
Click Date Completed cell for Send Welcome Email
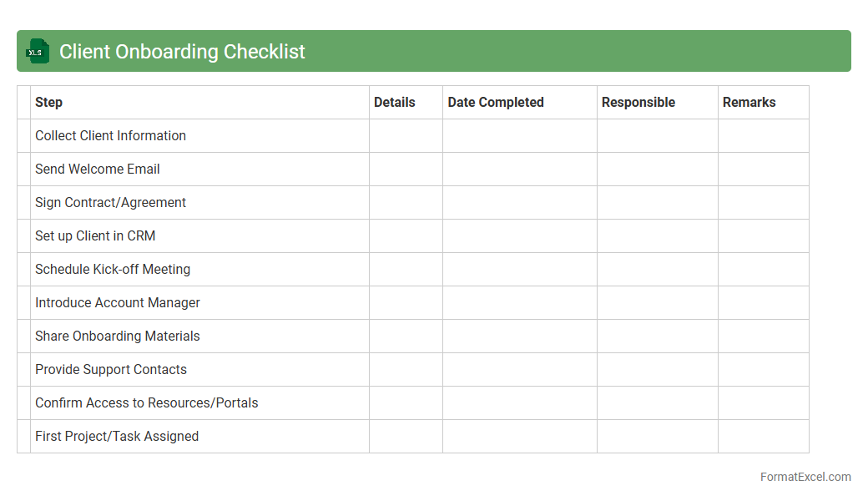[x=519, y=170]
